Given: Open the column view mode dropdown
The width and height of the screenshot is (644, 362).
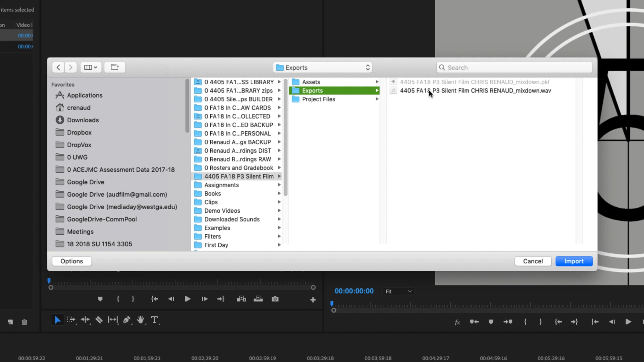Looking at the screenshot, I should [x=91, y=67].
